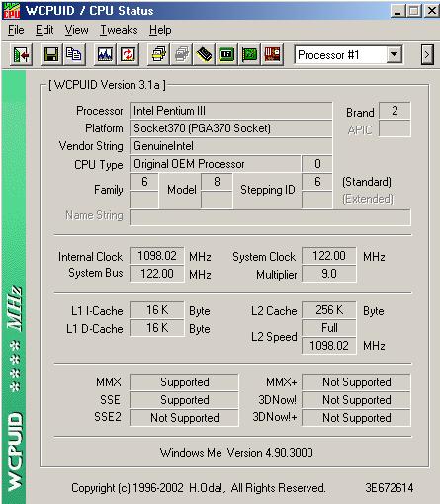This screenshot has height=504, width=440.
Task: Click the Brand value '2' field
Action: click(395, 111)
